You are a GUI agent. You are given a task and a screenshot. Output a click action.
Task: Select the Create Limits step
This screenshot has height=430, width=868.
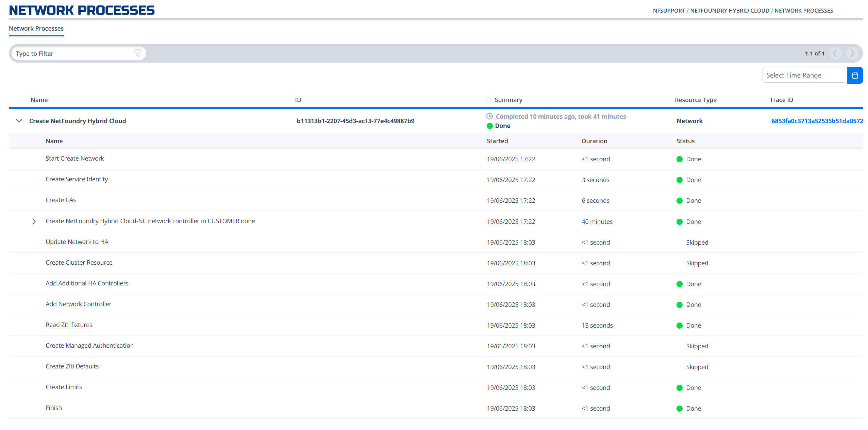[x=64, y=387]
